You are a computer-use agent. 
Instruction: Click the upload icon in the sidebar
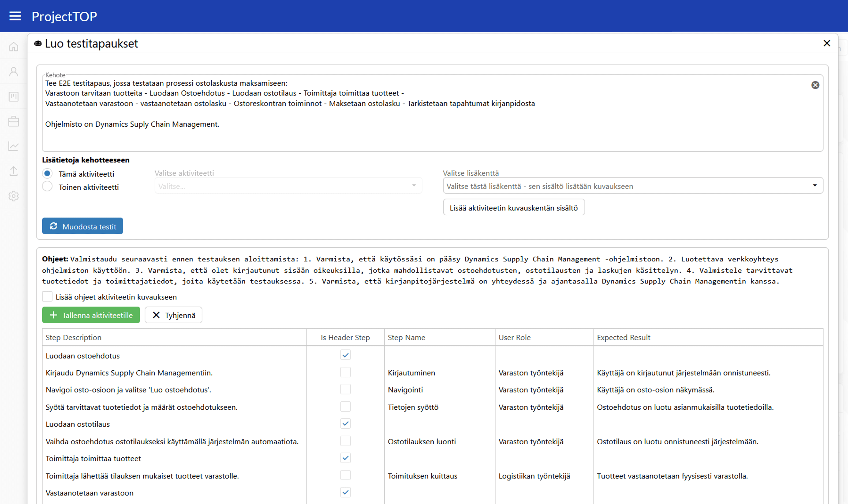coord(14,171)
